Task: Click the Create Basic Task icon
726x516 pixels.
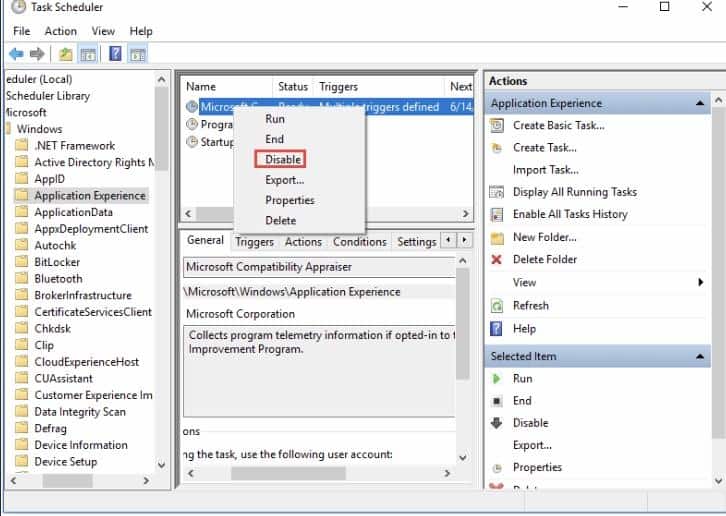Action: pos(497,126)
